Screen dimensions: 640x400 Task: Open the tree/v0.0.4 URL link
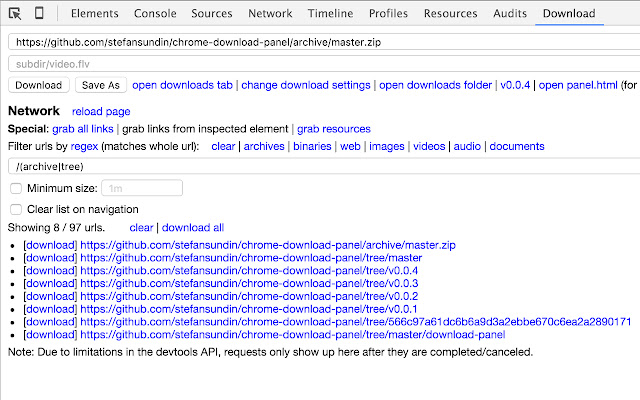coord(249,271)
